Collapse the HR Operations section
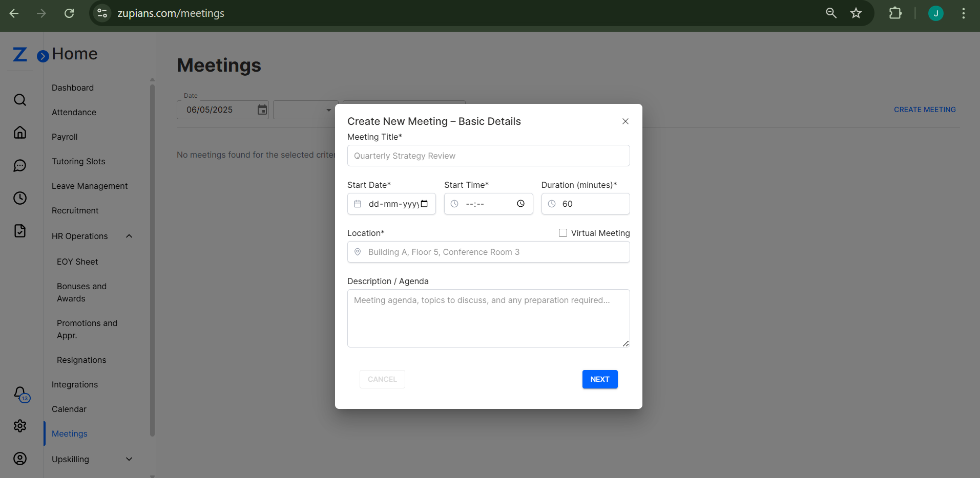Screen dimensions: 980x478 (128, 236)
